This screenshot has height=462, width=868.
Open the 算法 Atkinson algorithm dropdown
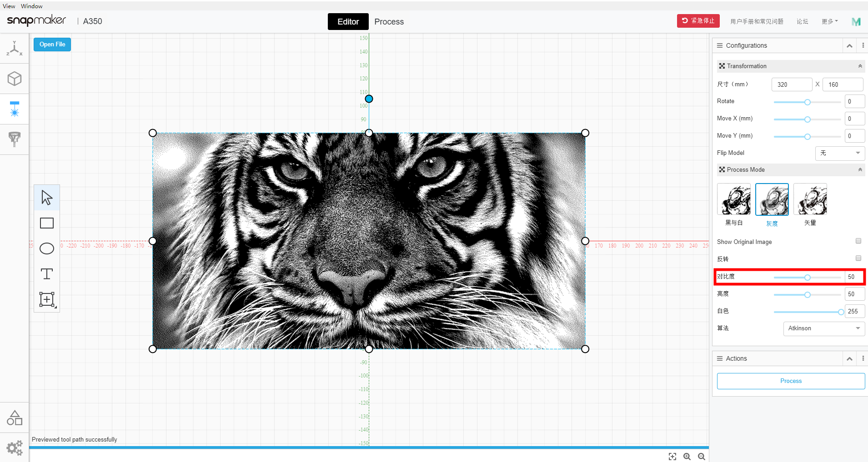(824, 328)
